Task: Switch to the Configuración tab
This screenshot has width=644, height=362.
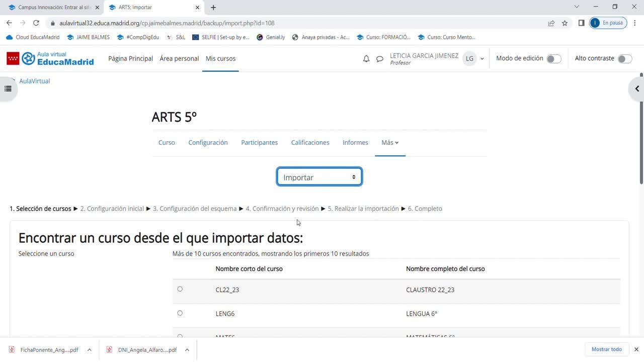Action: click(x=208, y=143)
